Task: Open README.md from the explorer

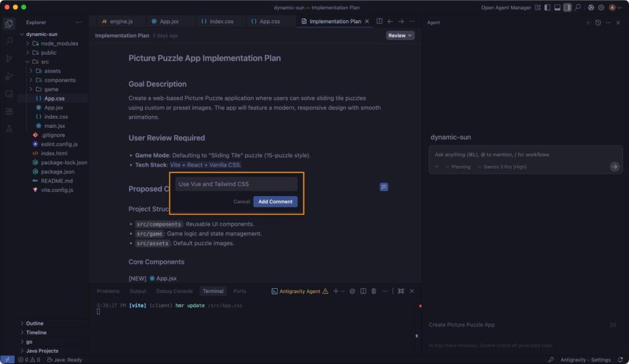Action: click(x=56, y=181)
